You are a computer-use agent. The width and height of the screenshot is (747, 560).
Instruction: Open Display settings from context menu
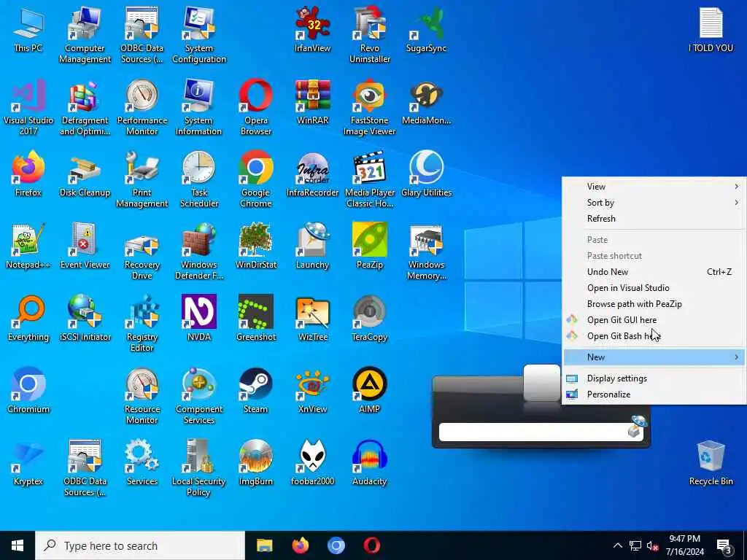pyautogui.click(x=654, y=378)
